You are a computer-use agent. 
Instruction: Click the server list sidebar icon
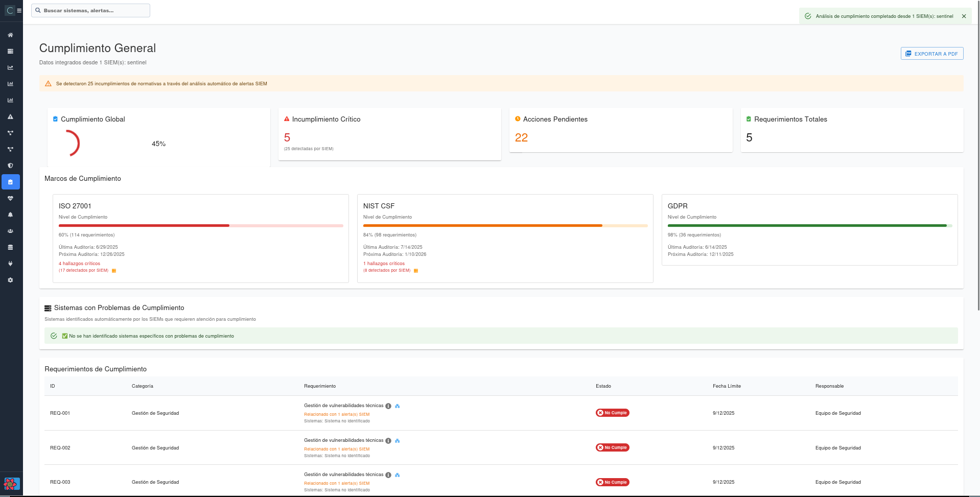[10, 52]
